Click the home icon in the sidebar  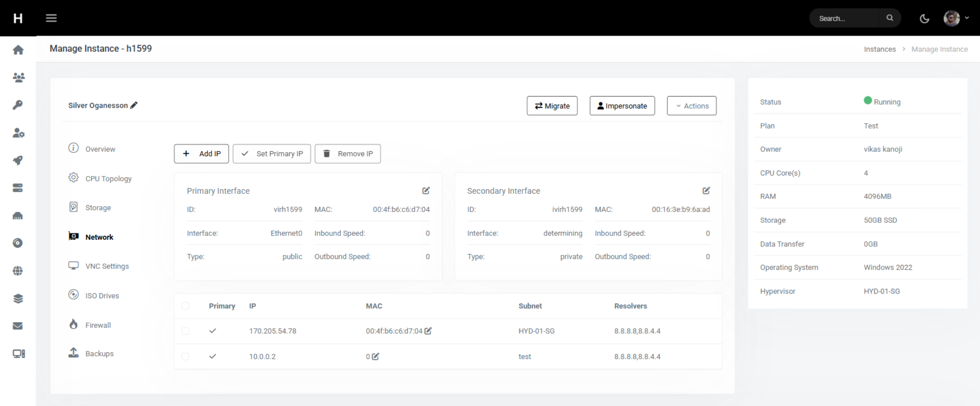tap(18, 50)
